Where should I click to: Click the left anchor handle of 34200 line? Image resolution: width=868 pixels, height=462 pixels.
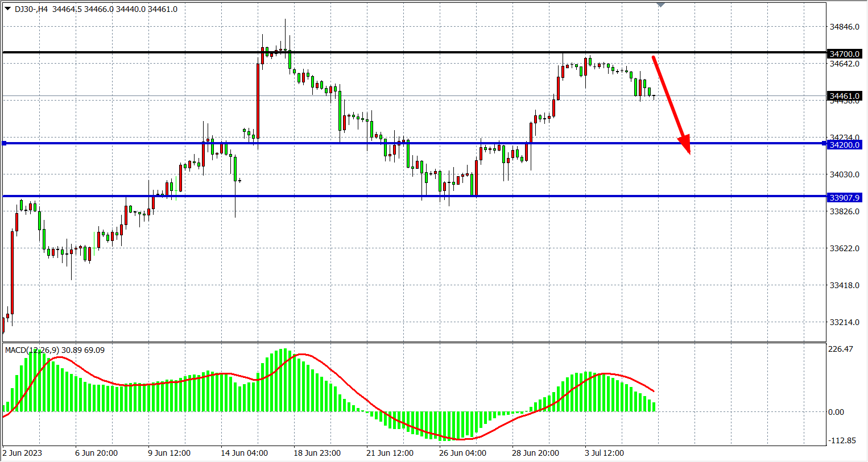[5, 143]
